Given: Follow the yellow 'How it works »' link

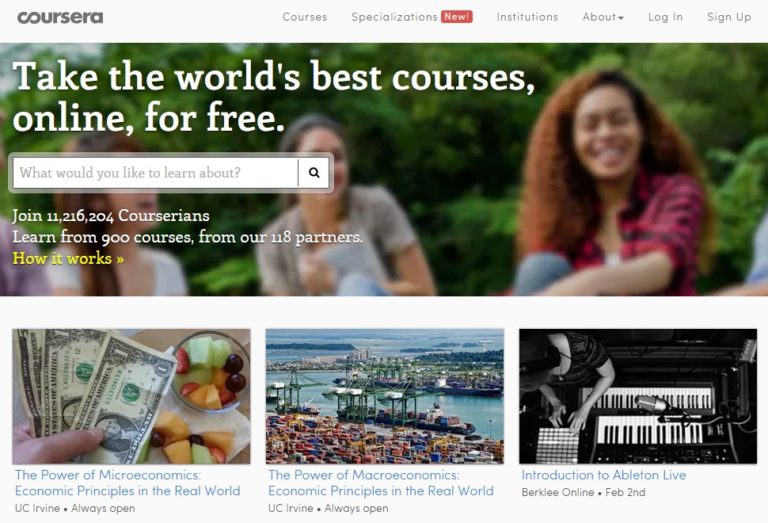Looking at the screenshot, I should 68,258.
